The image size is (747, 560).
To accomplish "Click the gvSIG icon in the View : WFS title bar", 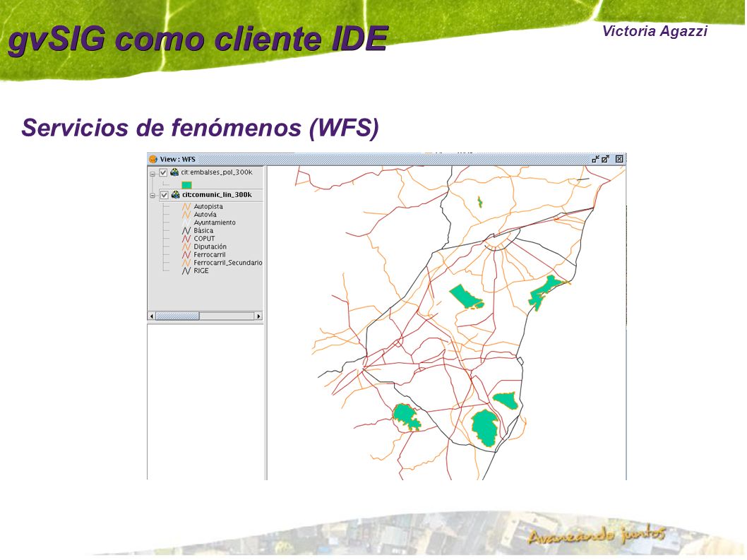I will (153, 159).
